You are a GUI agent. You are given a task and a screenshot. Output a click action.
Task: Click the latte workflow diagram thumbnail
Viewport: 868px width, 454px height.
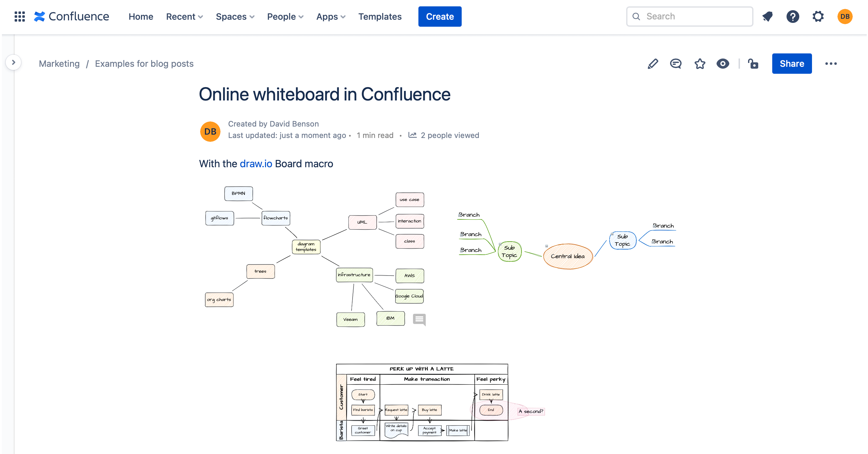point(422,402)
